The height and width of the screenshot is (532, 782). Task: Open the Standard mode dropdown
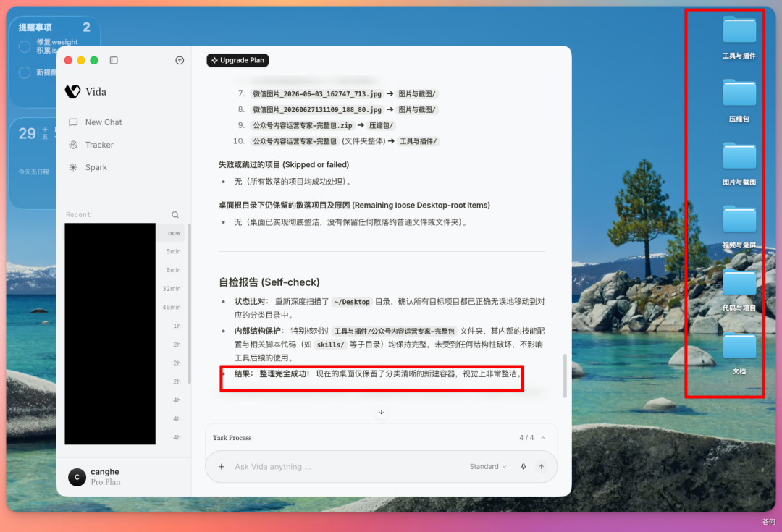[488, 467]
